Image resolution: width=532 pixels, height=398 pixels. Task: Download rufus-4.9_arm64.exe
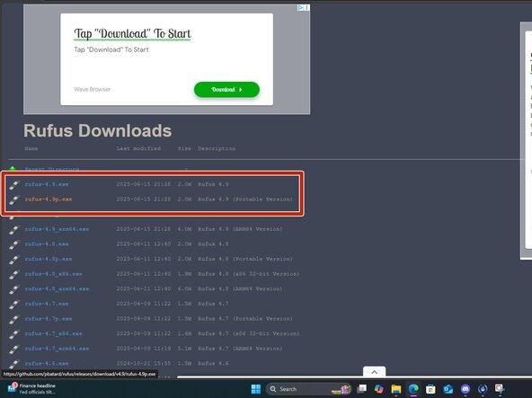pos(57,229)
